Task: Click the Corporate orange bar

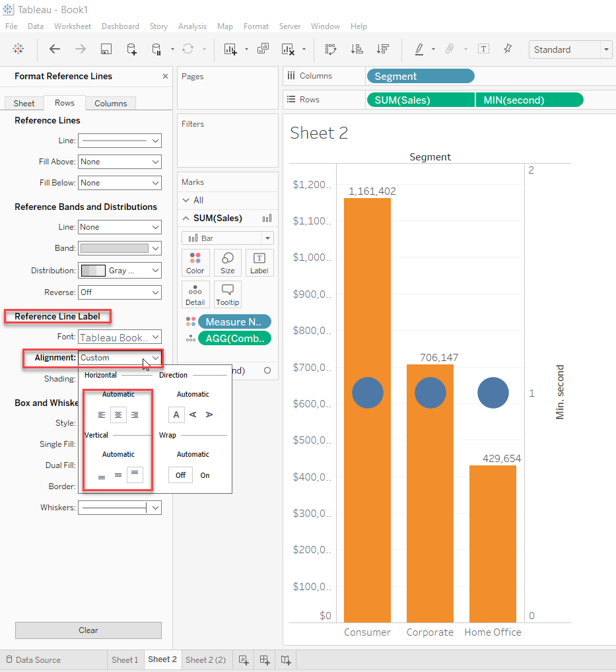Action: 430,493
